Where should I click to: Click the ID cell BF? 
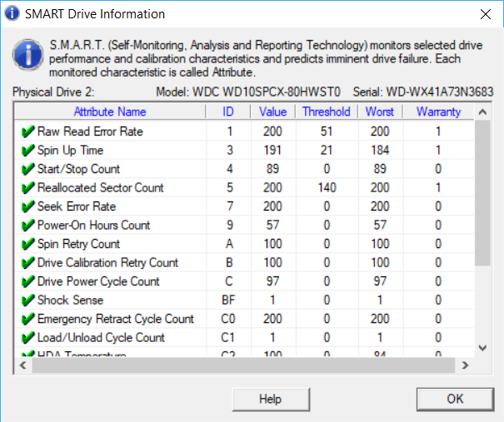pyautogui.click(x=228, y=300)
